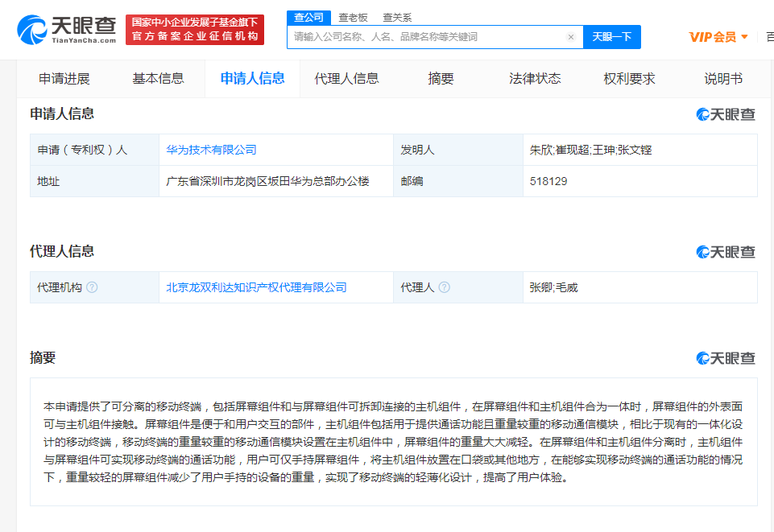Show help for 代理人 question mark

[445, 287]
